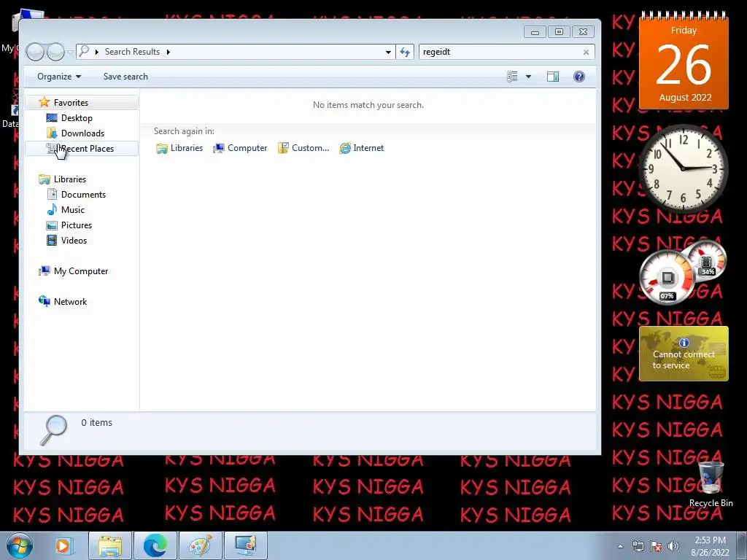Search again in Libraries
This screenshot has height=560, width=747.
point(179,148)
